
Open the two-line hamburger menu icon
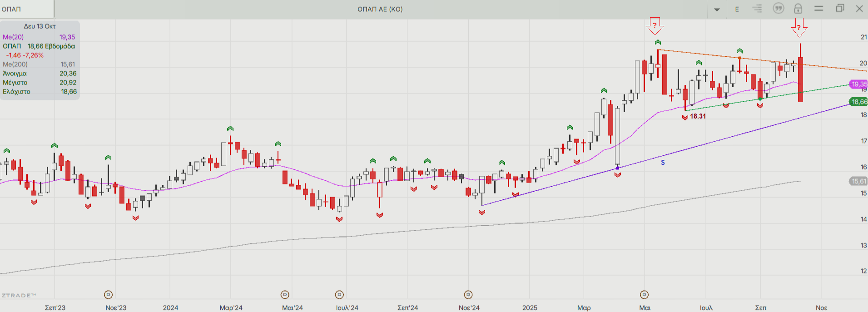818,9
